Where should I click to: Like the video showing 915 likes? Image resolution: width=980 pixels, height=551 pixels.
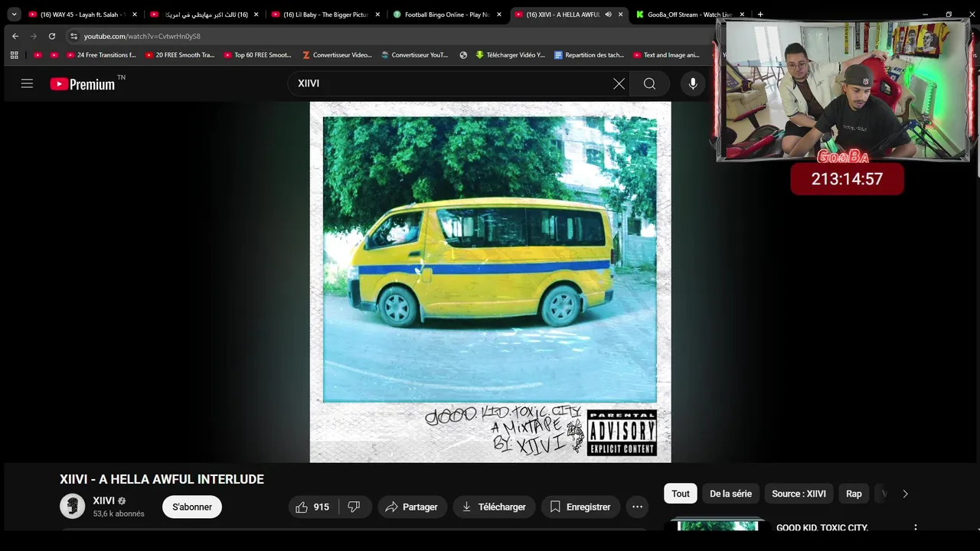tap(313, 507)
